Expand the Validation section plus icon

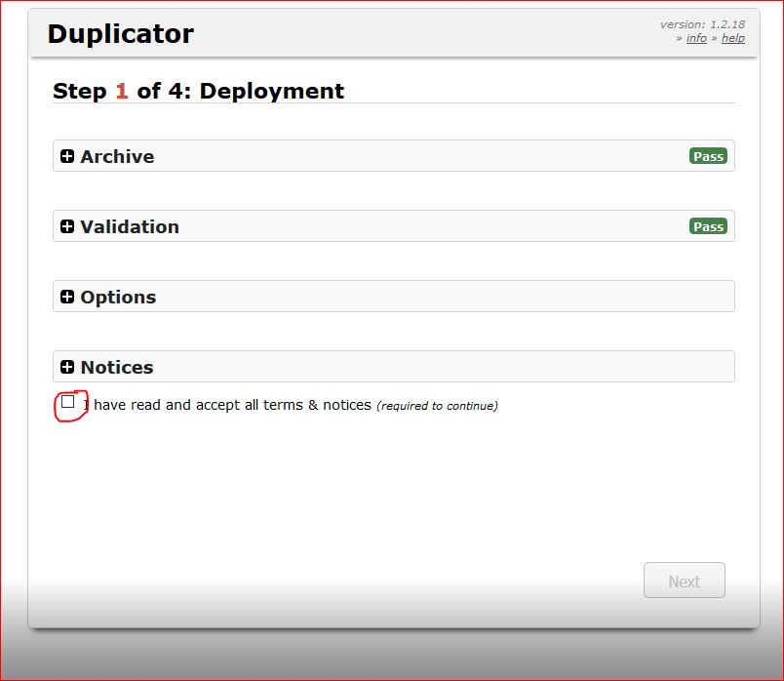point(67,226)
